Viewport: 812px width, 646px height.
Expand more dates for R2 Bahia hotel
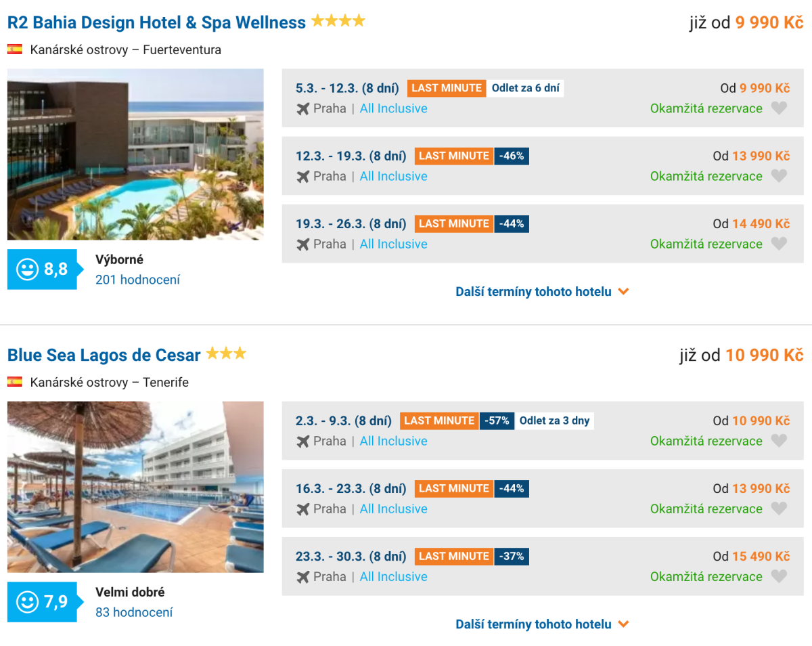pos(542,292)
